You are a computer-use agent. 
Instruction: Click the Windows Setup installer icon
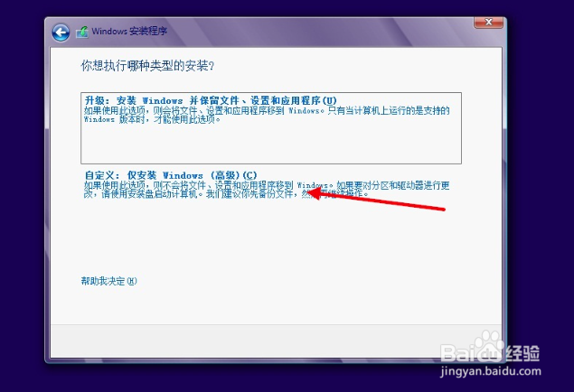82,33
